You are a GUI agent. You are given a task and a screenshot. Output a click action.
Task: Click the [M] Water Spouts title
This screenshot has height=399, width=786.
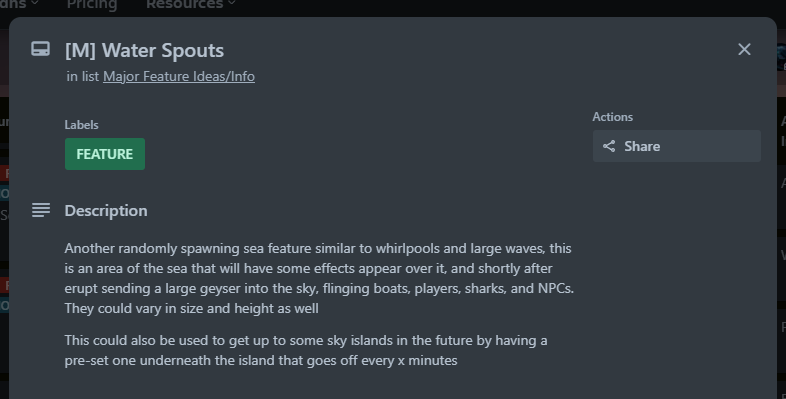tap(144, 50)
